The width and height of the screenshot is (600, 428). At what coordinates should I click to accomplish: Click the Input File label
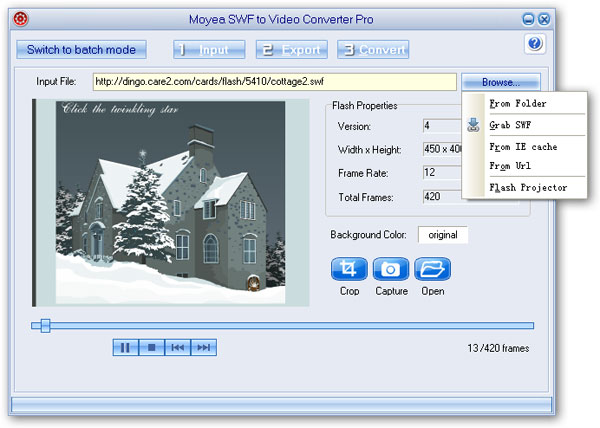tap(56, 81)
